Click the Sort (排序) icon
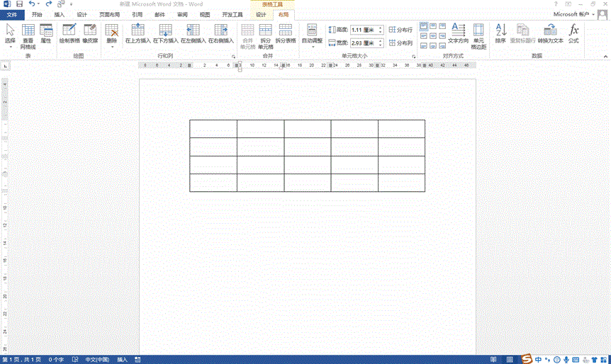 point(500,33)
